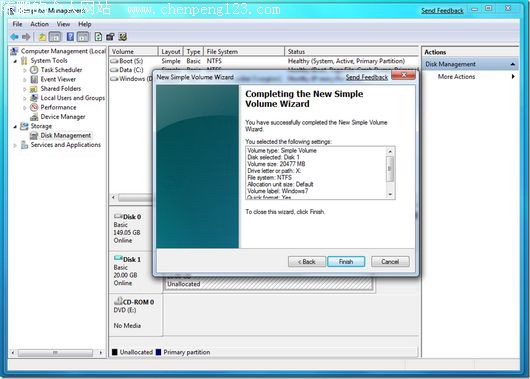Click the Event Viewer icon

[x=34, y=79]
